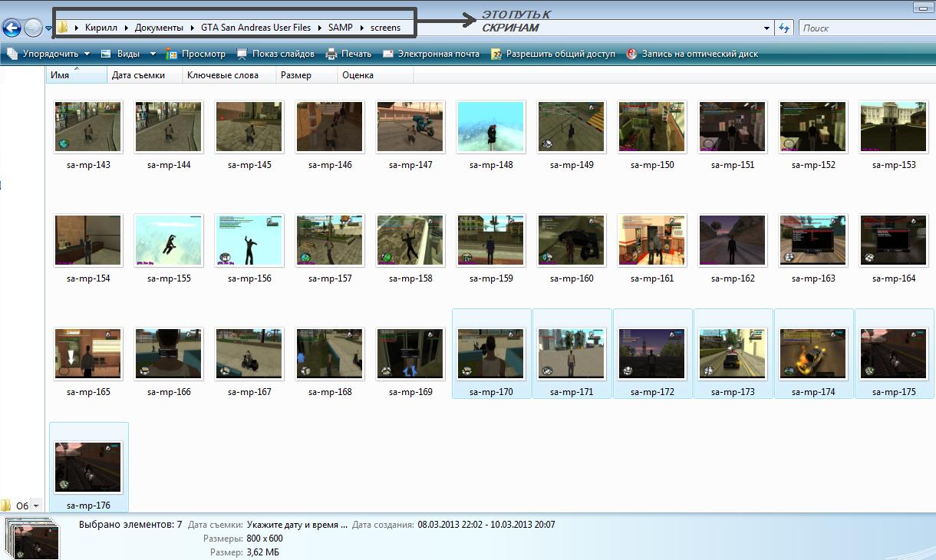Sort by Дата съемки column
The height and width of the screenshot is (560, 936).
point(145,75)
